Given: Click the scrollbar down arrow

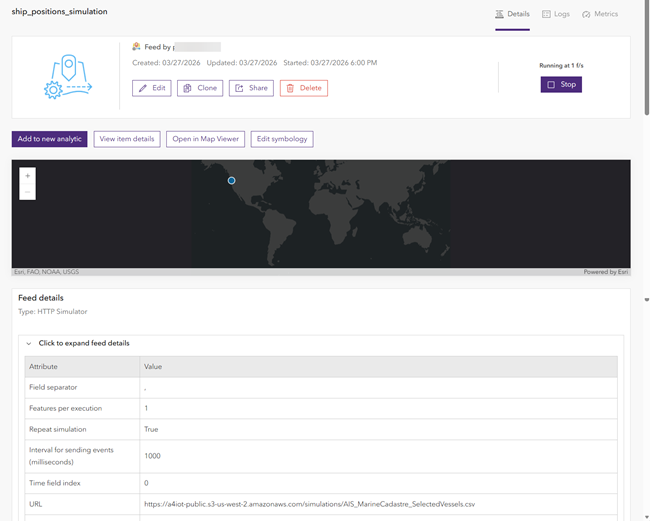Looking at the screenshot, I should 646,518.
